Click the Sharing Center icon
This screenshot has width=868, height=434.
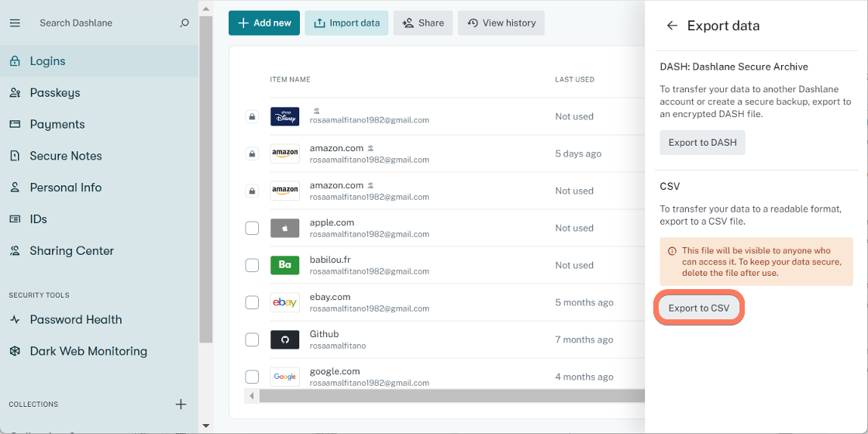(x=15, y=250)
